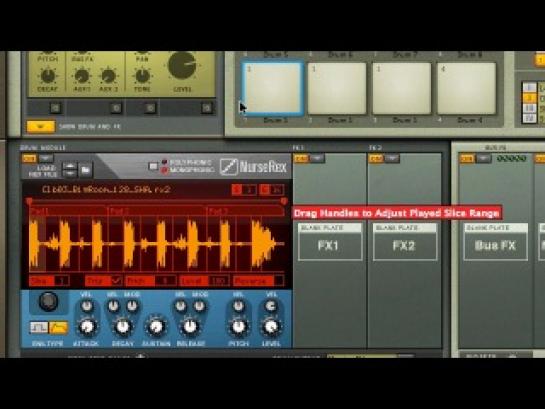Viewport: 545px width, 409px height.
Task: Select the ADSR envelope type button
Action: click(x=58, y=327)
